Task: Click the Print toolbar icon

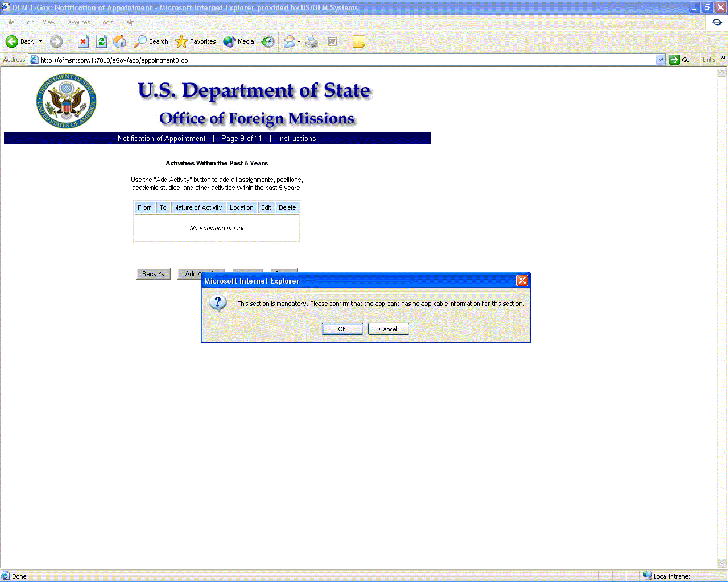Action: click(312, 41)
